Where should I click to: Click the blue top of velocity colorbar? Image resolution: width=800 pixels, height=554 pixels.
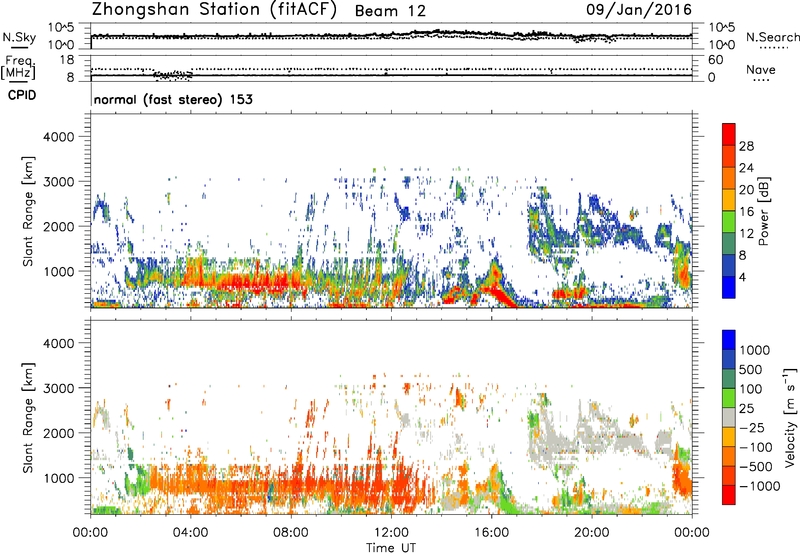(x=729, y=340)
